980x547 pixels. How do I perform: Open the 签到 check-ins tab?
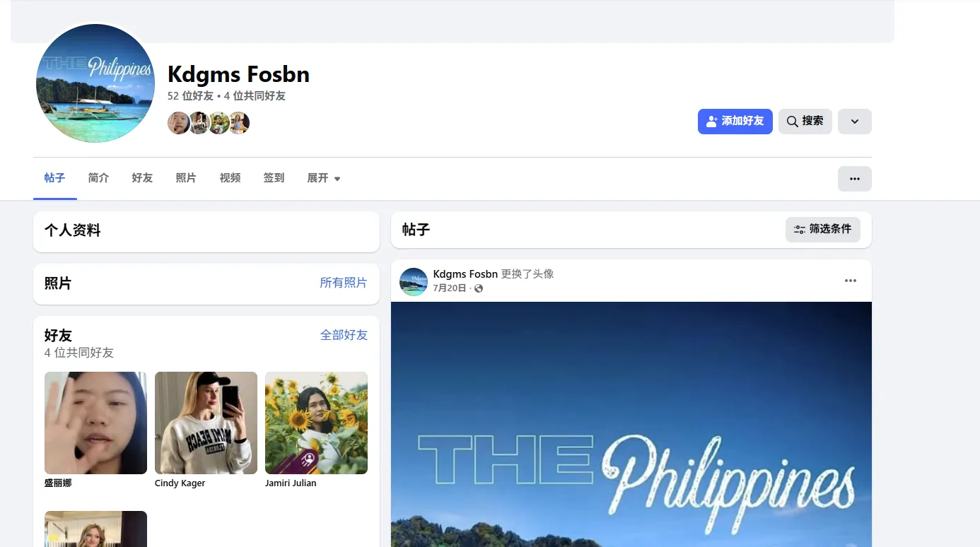tap(274, 178)
